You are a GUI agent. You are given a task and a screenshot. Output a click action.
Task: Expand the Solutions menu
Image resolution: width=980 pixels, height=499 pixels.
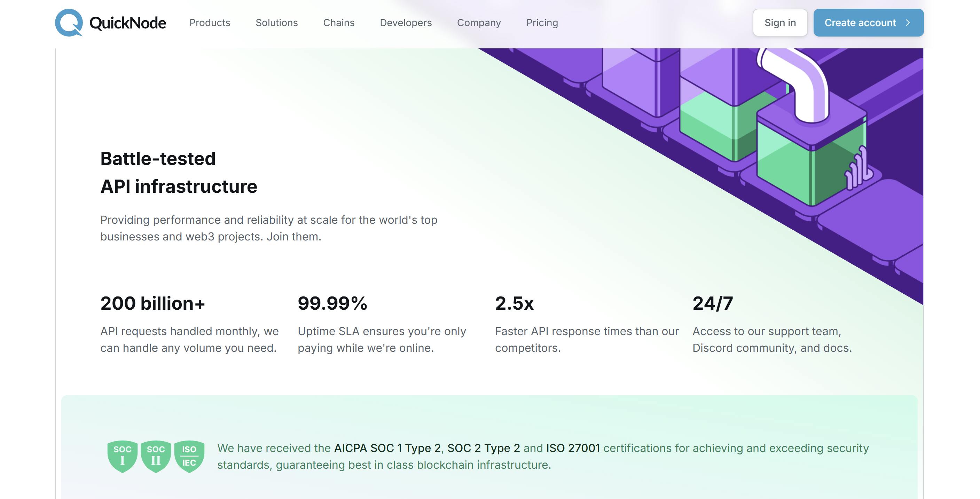point(276,23)
